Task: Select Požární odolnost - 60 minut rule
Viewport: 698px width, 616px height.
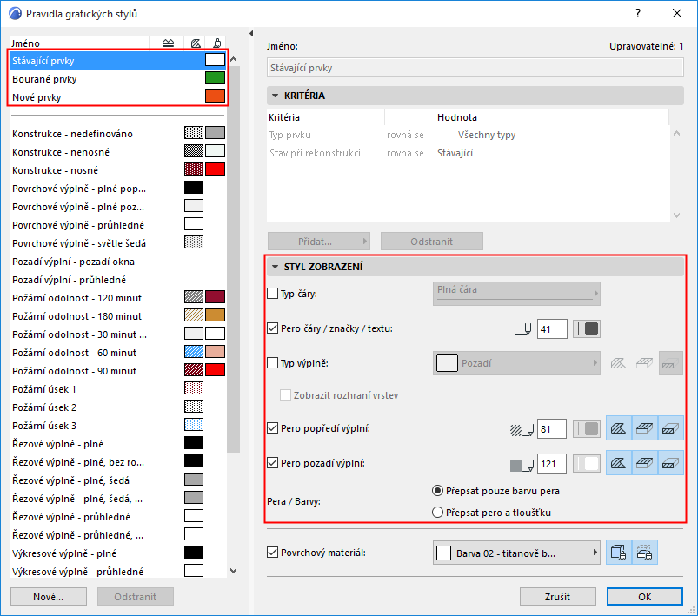Action: (118, 353)
